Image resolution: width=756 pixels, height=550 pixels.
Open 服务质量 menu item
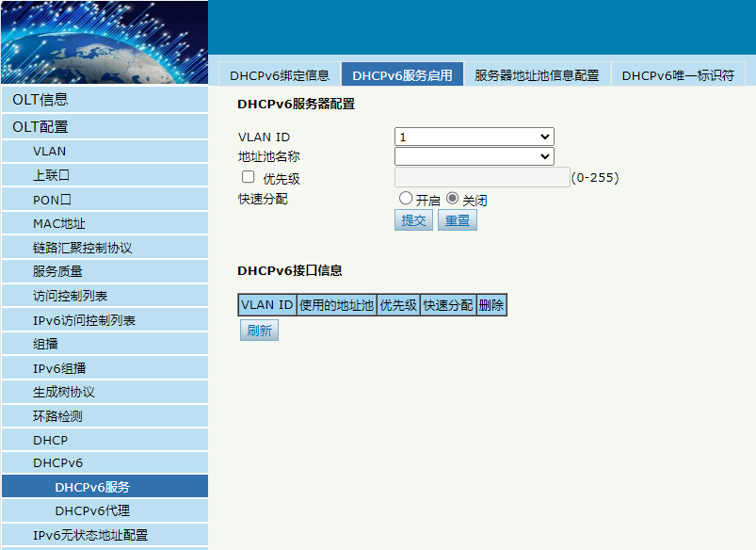tap(105, 271)
